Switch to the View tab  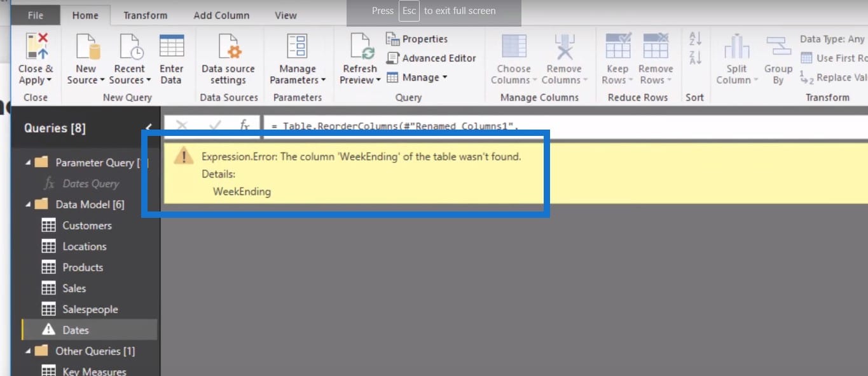pos(286,15)
